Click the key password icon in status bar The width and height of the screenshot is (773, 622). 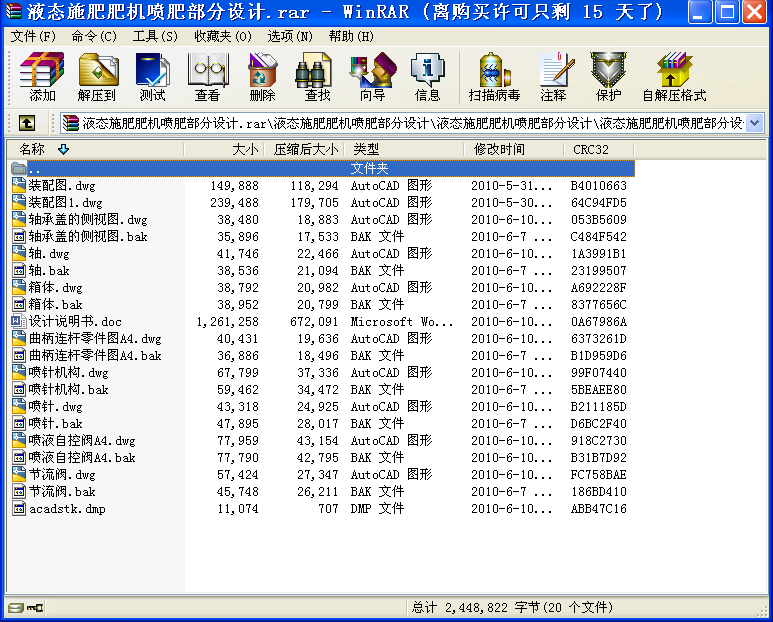35,608
